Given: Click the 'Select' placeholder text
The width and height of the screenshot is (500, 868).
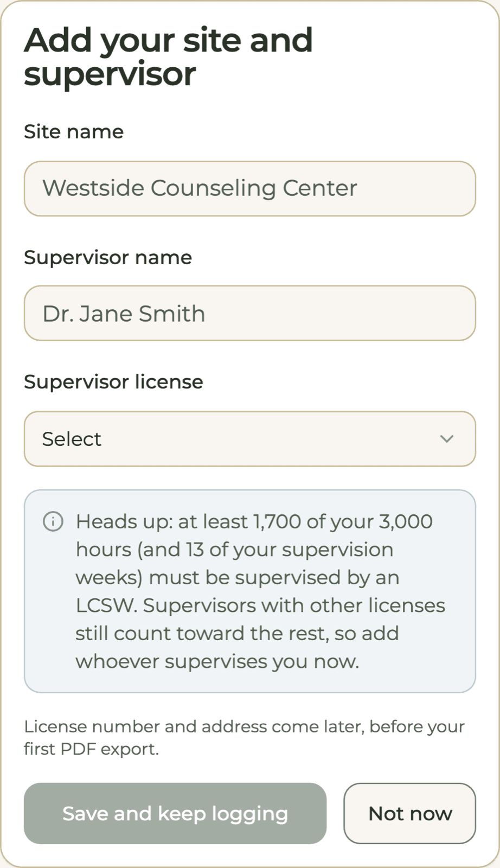Looking at the screenshot, I should pyautogui.click(x=72, y=439).
